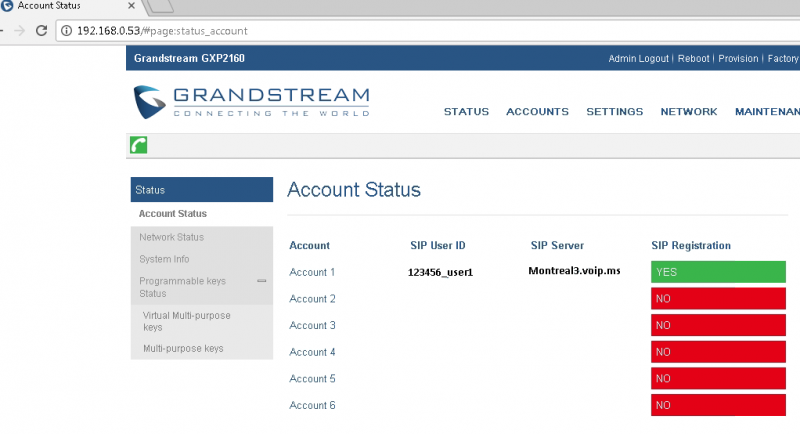Click the Admin Logout link
This screenshot has height=434, width=800.
point(638,58)
